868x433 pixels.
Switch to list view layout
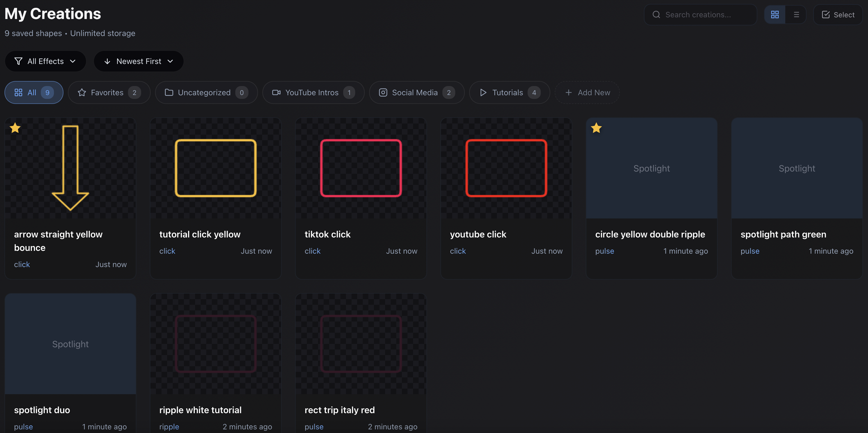[796, 15]
